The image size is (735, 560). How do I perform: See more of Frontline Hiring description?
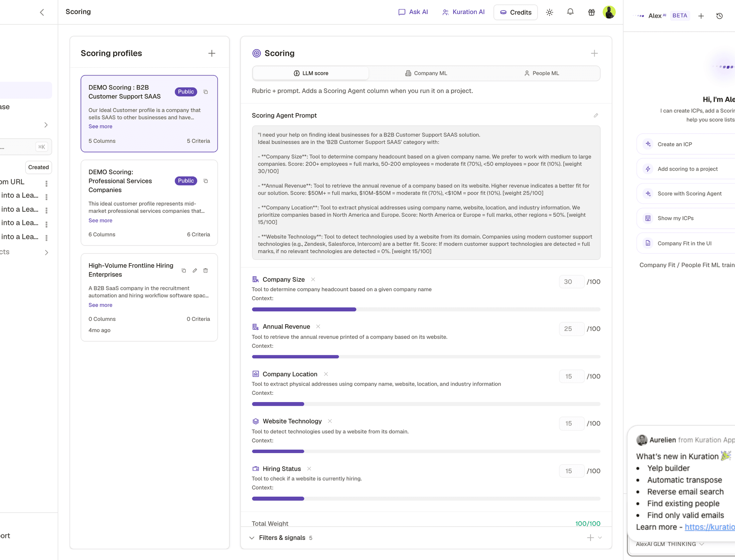coord(100,305)
